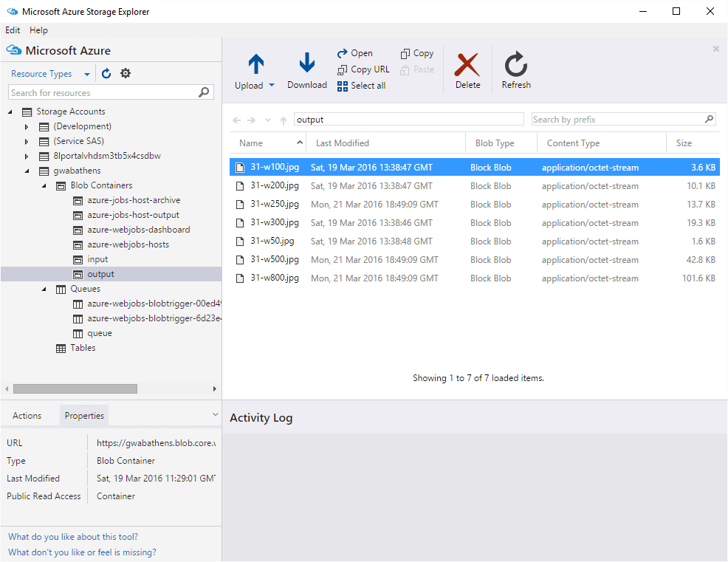Collapse the gwabathens account
The width and height of the screenshot is (728, 562).
(x=27, y=171)
